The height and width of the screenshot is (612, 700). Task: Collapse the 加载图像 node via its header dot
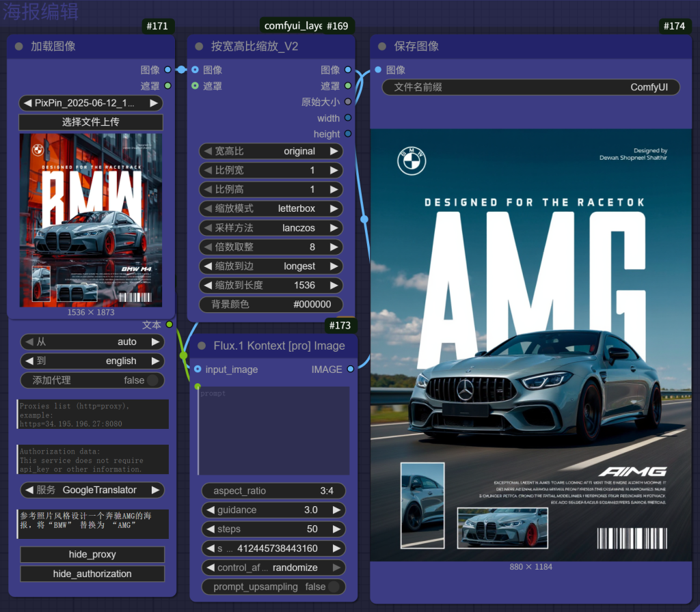tap(19, 46)
